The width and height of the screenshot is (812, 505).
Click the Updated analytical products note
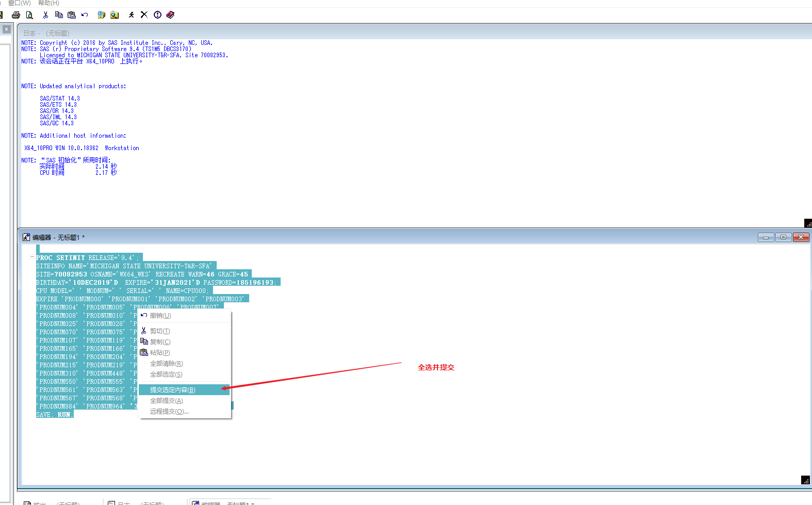tap(74, 86)
